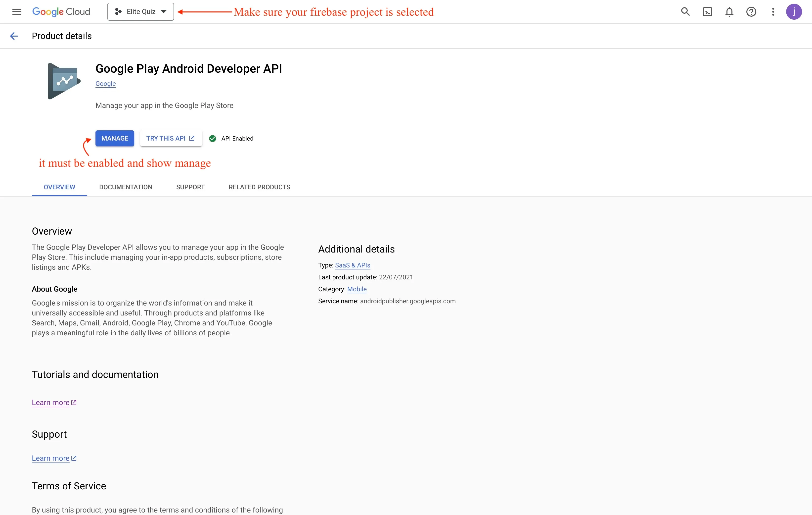Click the Google Cloud logo
Screen dimensions: 812x515
[61, 11]
